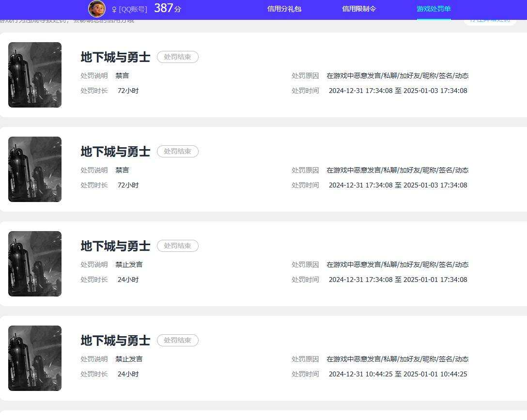Click 地下城与勇士 title of the 10:44:25 penalty

[115, 341]
